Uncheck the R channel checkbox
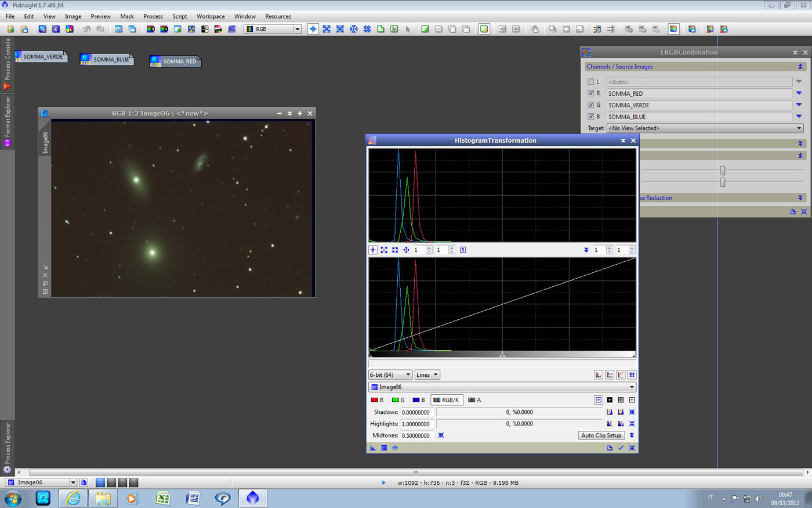Screen dimensions: 812x508 [x=590, y=93]
